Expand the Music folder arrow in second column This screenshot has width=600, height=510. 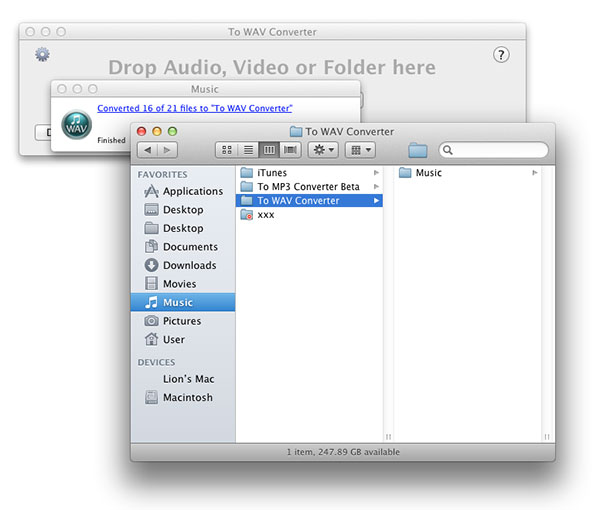pyautogui.click(x=535, y=173)
